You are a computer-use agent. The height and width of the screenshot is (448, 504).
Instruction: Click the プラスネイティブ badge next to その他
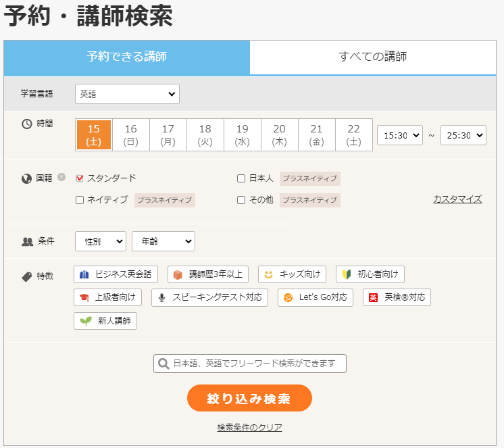(310, 200)
